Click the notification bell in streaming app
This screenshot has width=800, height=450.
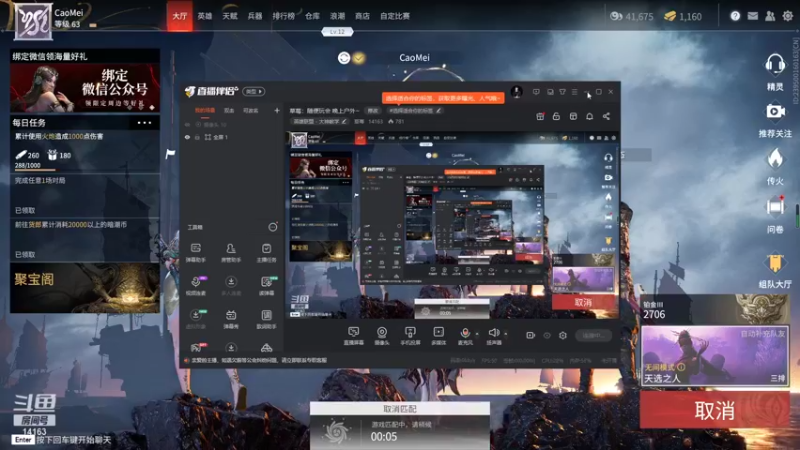589,116
